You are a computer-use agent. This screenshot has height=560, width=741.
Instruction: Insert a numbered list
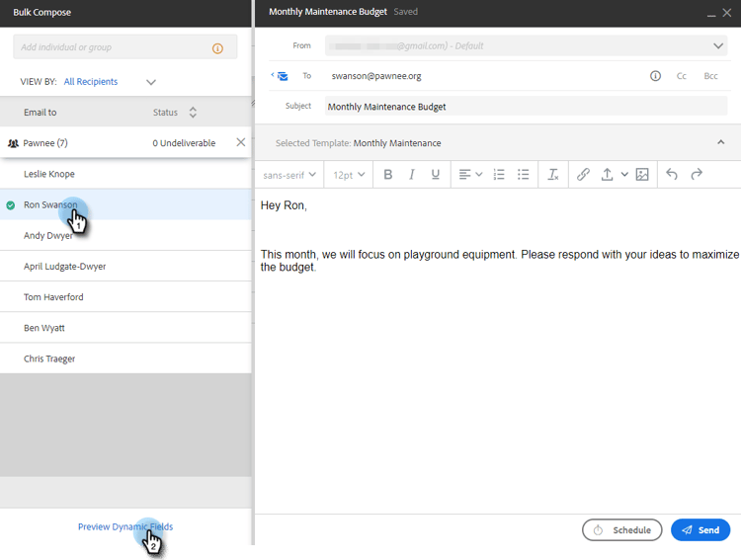point(499,175)
